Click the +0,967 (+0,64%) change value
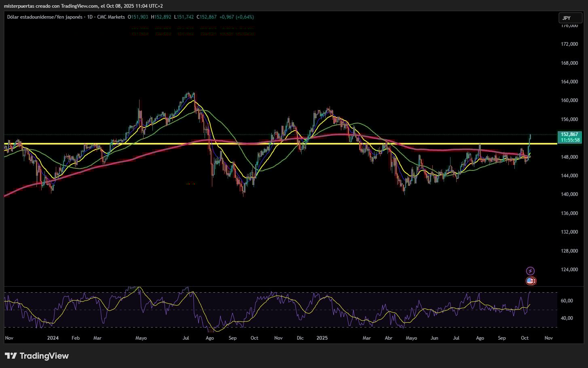Viewport: 588px width, 368px height. [x=237, y=17]
